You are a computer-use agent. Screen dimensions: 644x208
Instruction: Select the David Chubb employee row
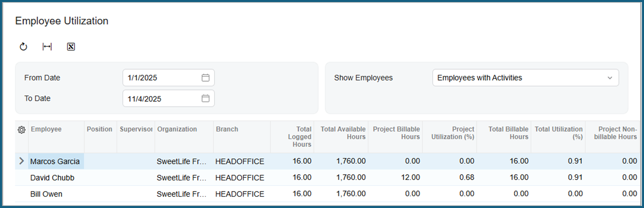pos(51,178)
